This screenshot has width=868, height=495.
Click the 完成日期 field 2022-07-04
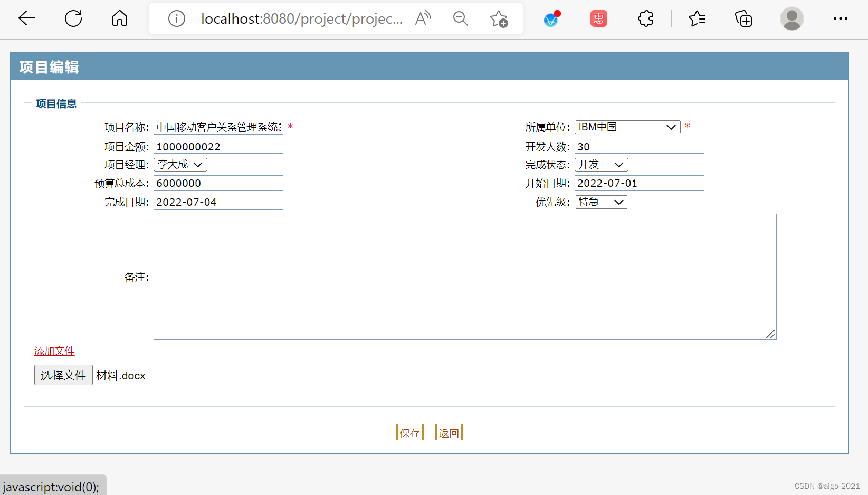tap(218, 202)
